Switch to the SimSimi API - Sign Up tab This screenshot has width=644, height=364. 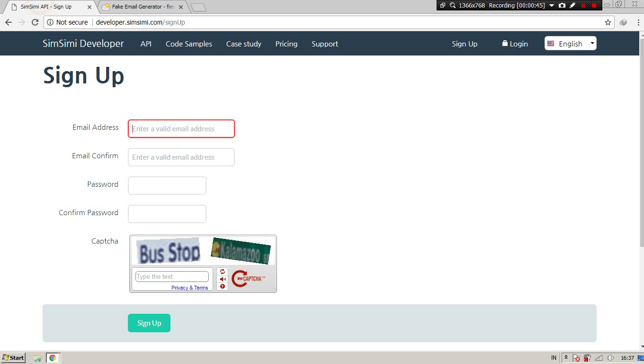coord(50,7)
